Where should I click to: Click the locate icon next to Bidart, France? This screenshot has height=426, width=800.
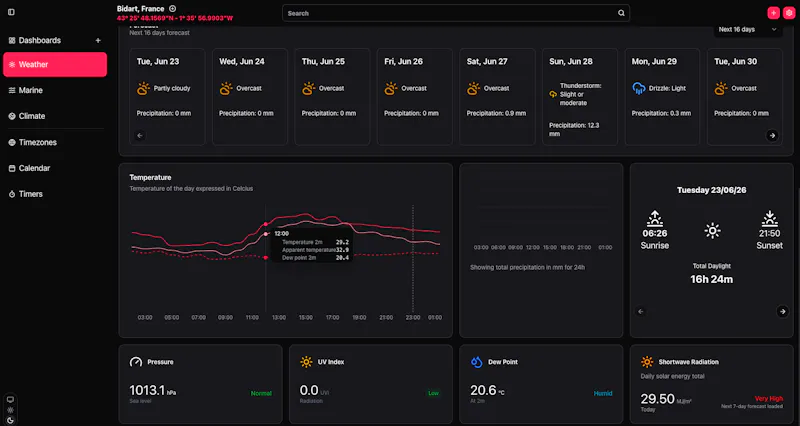[x=172, y=9]
